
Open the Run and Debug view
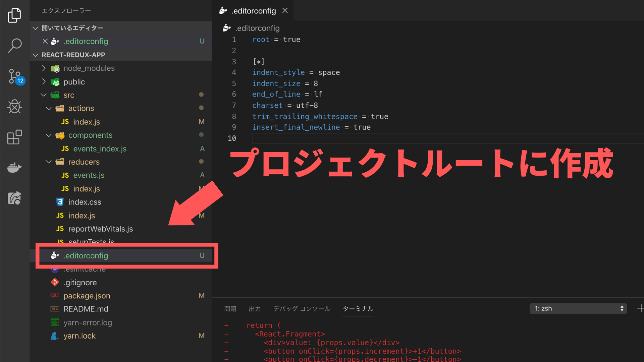[14, 107]
